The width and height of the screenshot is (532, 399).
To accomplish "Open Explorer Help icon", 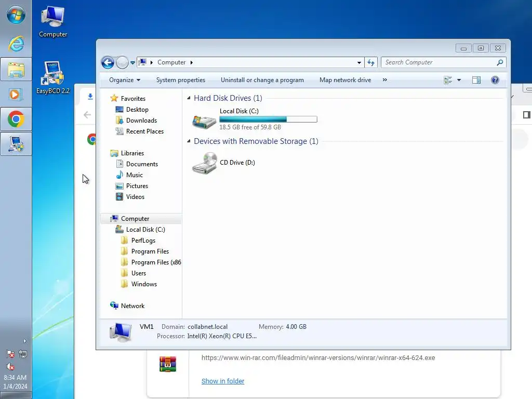I will tap(495, 80).
